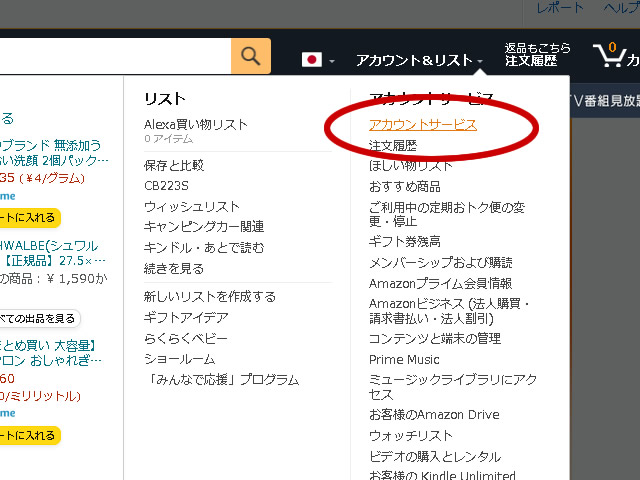The height and width of the screenshot is (480, 640).
Task: Check ギフト券残高
Action: [405, 242]
